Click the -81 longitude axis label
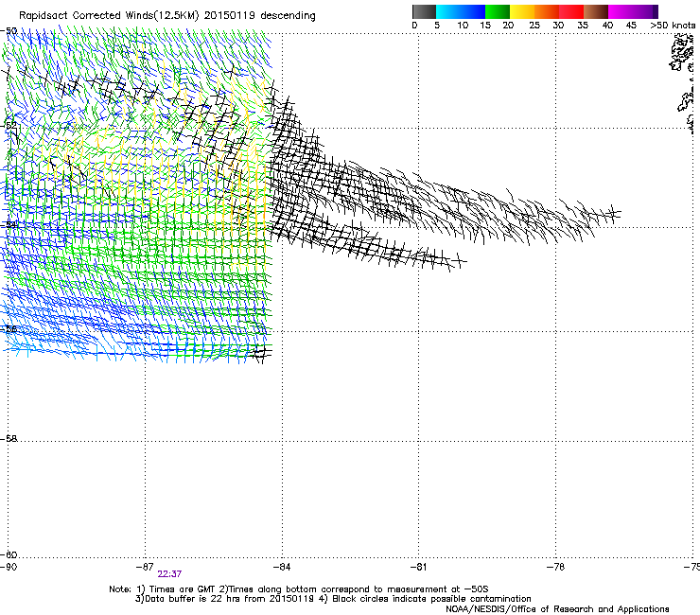This screenshot has width=700, height=615. coord(418,567)
